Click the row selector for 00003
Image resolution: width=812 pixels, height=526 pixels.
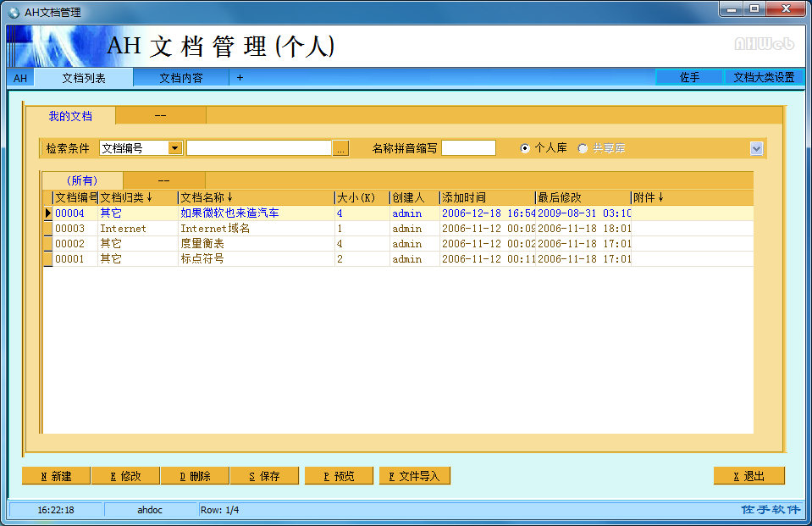point(48,229)
